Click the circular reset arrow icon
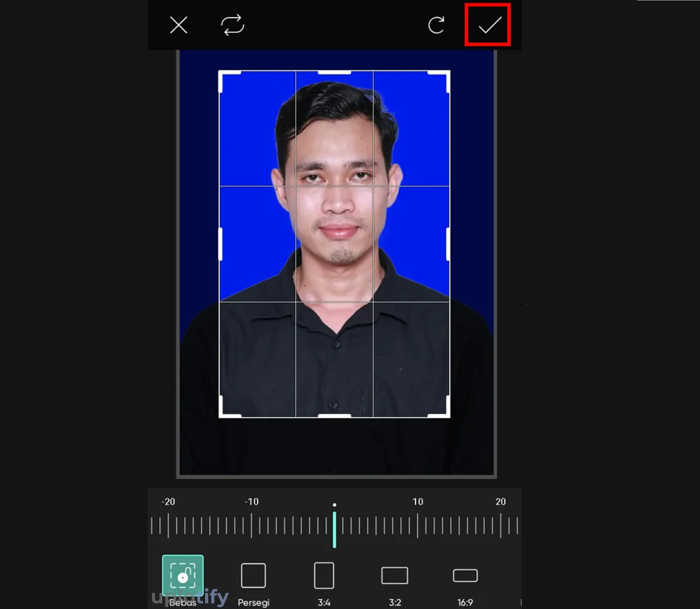700x609 pixels. click(436, 25)
